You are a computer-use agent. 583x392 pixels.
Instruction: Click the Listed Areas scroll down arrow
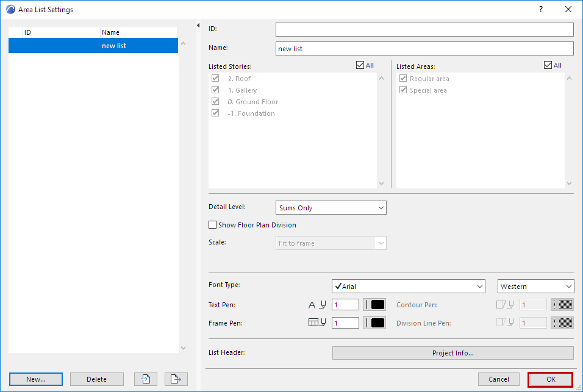click(569, 183)
